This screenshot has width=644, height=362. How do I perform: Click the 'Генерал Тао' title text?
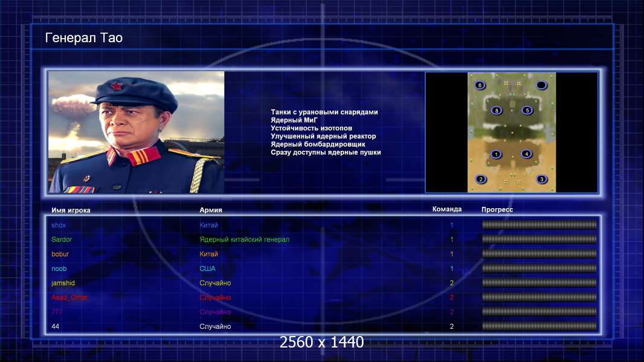(84, 38)
